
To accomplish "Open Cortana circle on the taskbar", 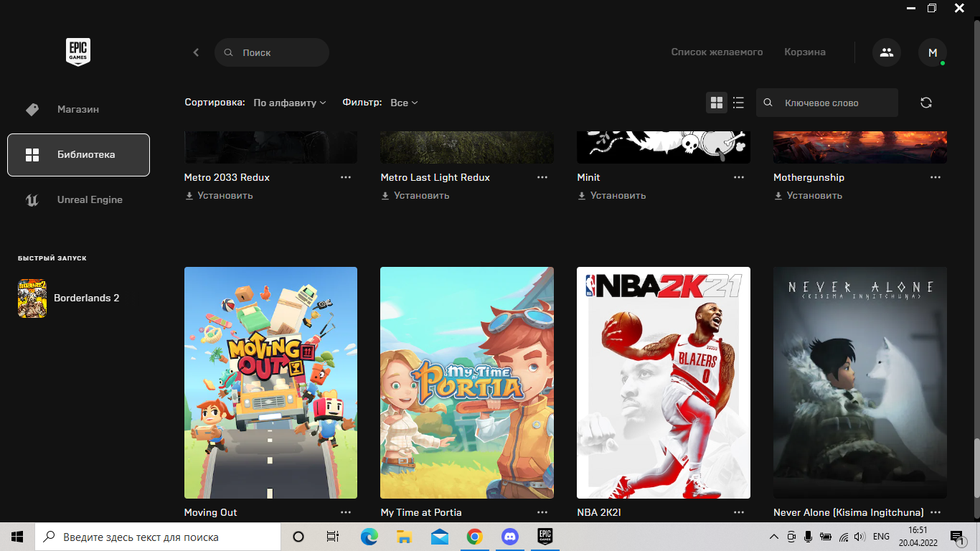I will 298,537.
